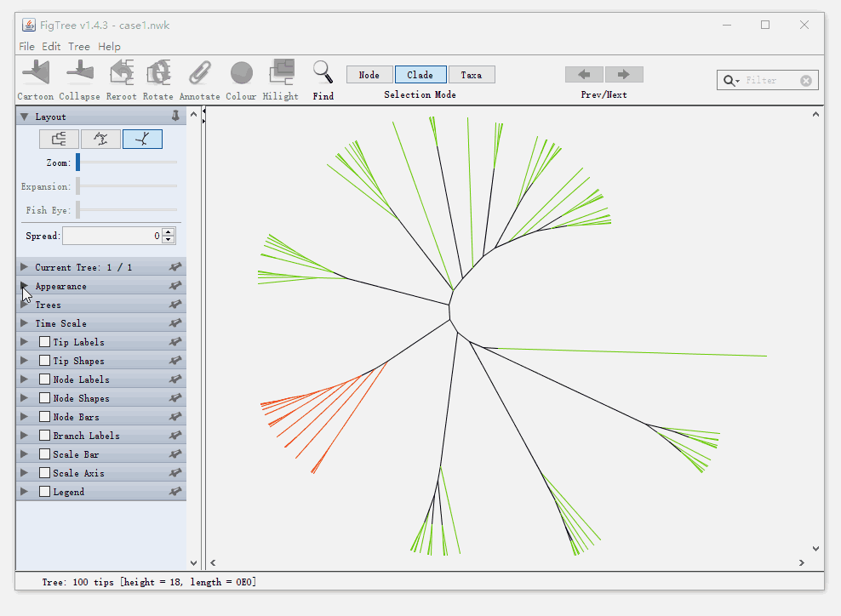The image size is (841, 616).
Task: Click the Collapse tool icon
Action: coord(79,73)
